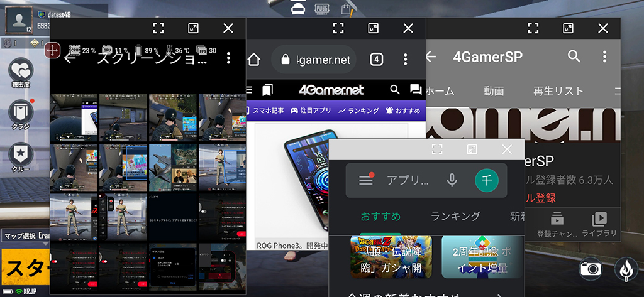This screenshot has height=297, width=644.
Task: Open the Play Store account avatar 千
Action: (487, 180)
